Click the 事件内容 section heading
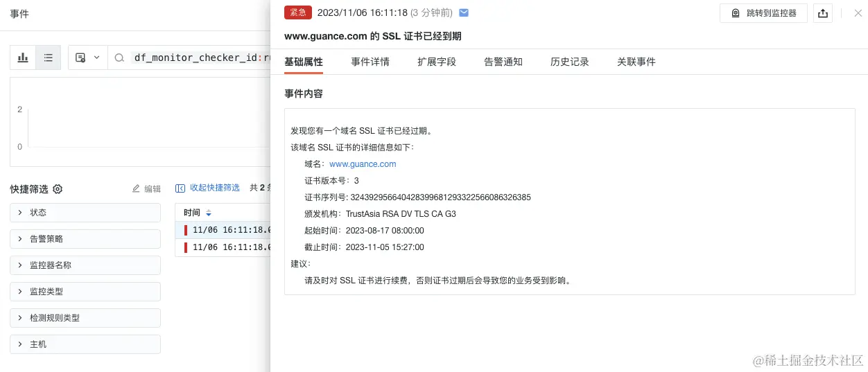The height and width of the screenshot is (372, 868). click(x=304, y=94)
